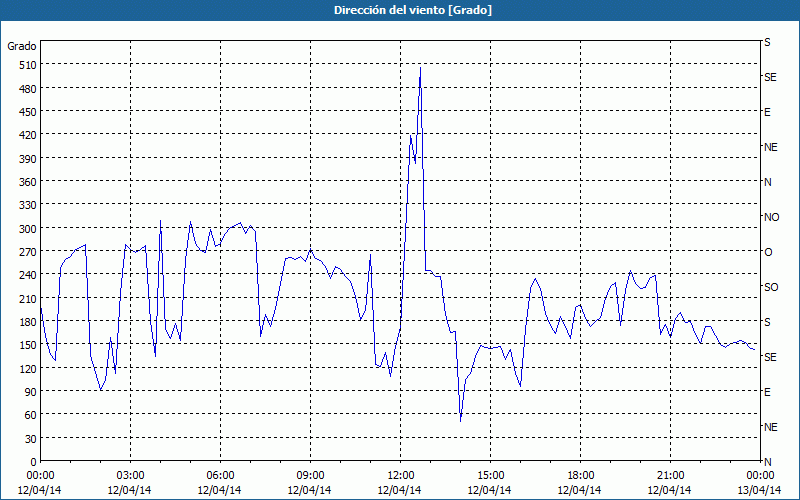Click the 12:00 time label
Screen dimensions: 800x500
coord(401,476)
